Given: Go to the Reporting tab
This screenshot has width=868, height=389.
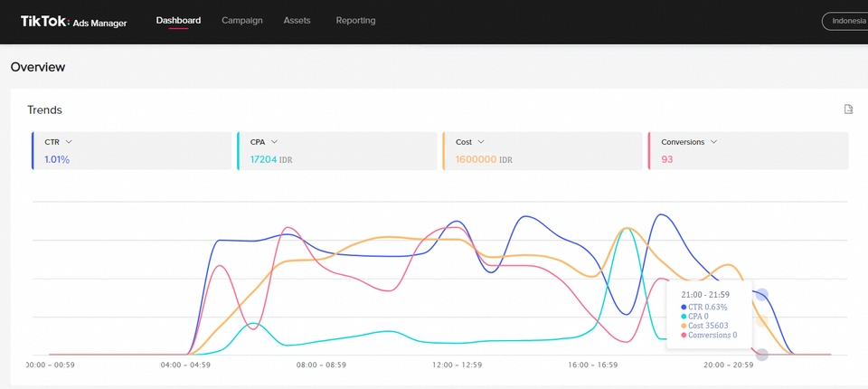Looking at the screenshot, I should coord(355,21).
